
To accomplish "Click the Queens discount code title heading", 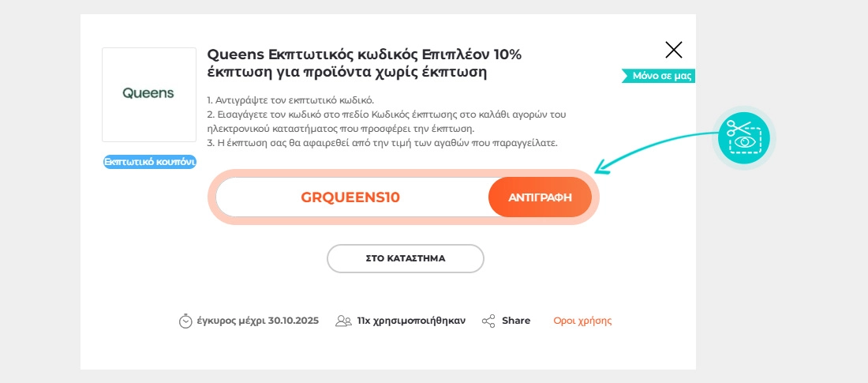I will point(364,64).
